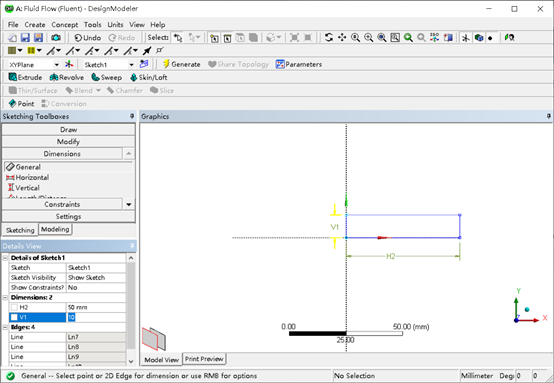Click the Vertex display icon

160,51
